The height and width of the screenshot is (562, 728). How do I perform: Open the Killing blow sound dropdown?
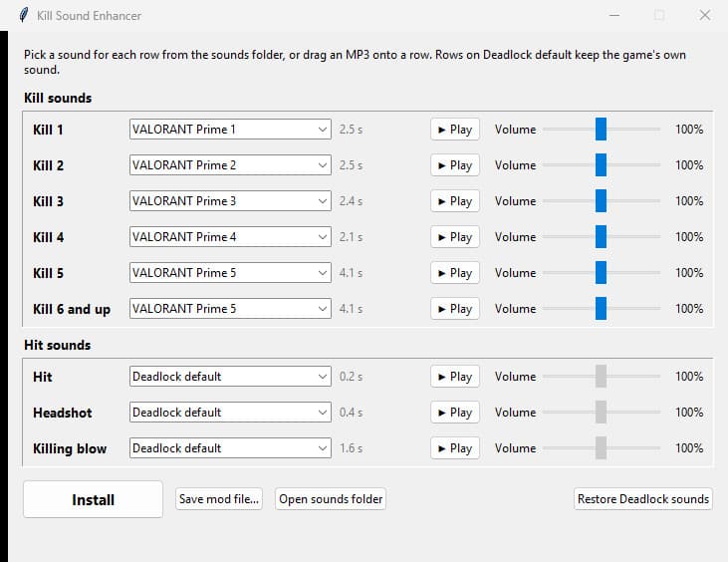point(230,447)
